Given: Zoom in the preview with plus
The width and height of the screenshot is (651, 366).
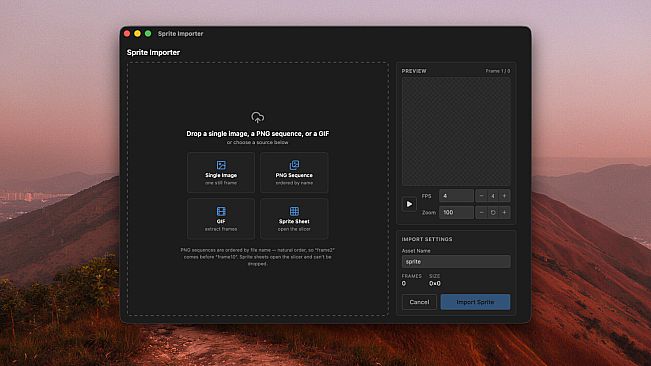Looking at the screenshot, I should (504, 212).
